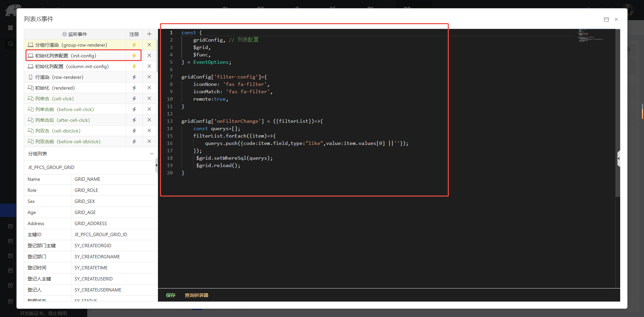The image size is (644, 317).
Task: Click the Address label cell
Action: 47,223
